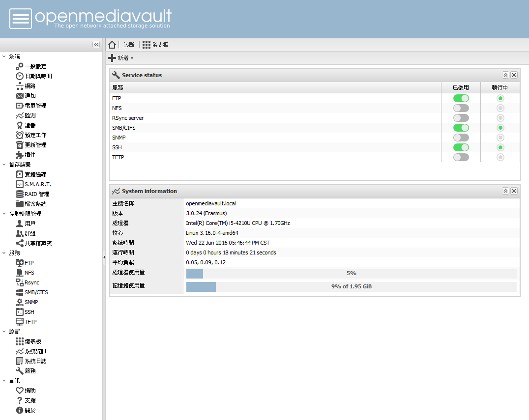Turn off the SSH enabled switch
Image resolution: width=529 pixels, height=420 pixels.
pos(461,147)
